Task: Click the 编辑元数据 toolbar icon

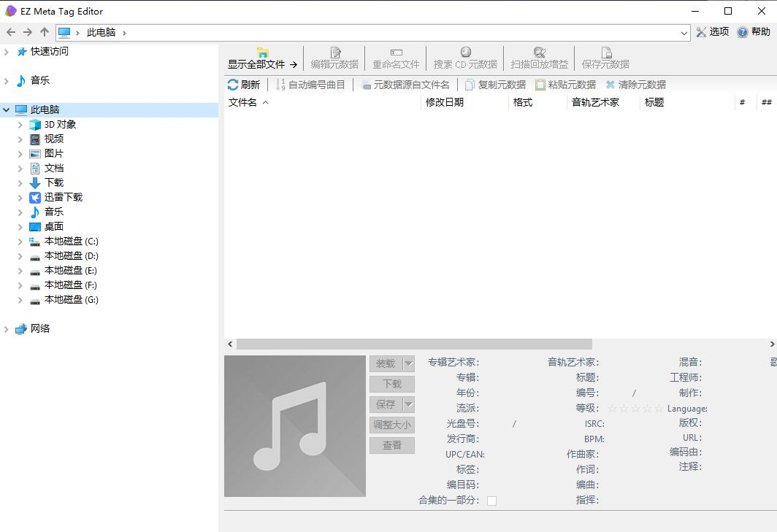Action: (335, 53)
